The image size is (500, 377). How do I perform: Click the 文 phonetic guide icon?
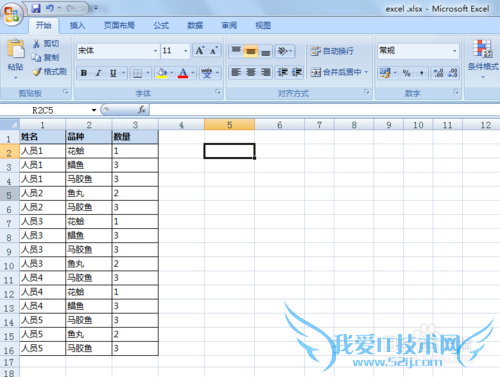click(207, 73)
